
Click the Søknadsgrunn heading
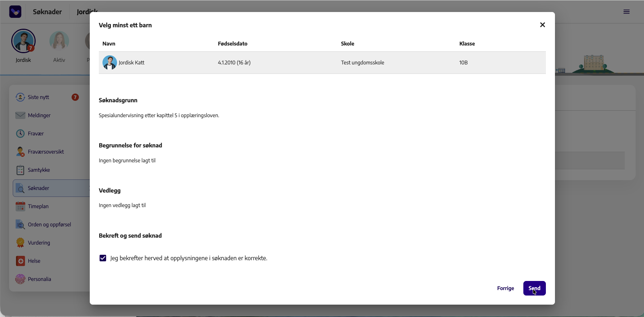tap(118, 100)
